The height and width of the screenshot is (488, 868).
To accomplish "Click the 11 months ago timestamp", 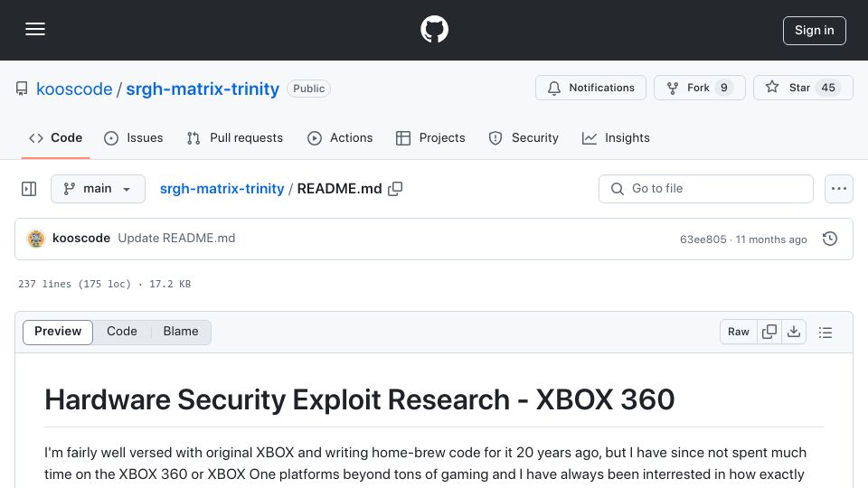I will (x=771, y=239).
